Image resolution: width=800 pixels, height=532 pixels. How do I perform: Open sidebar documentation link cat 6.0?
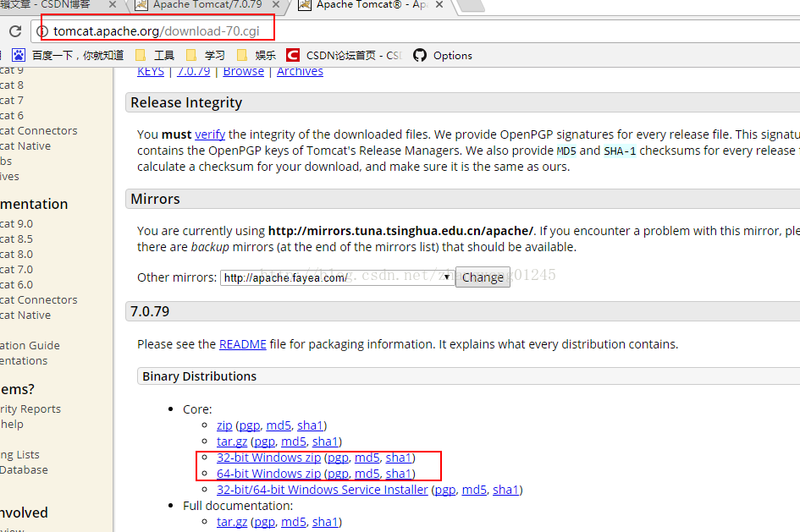pos(16,285)
